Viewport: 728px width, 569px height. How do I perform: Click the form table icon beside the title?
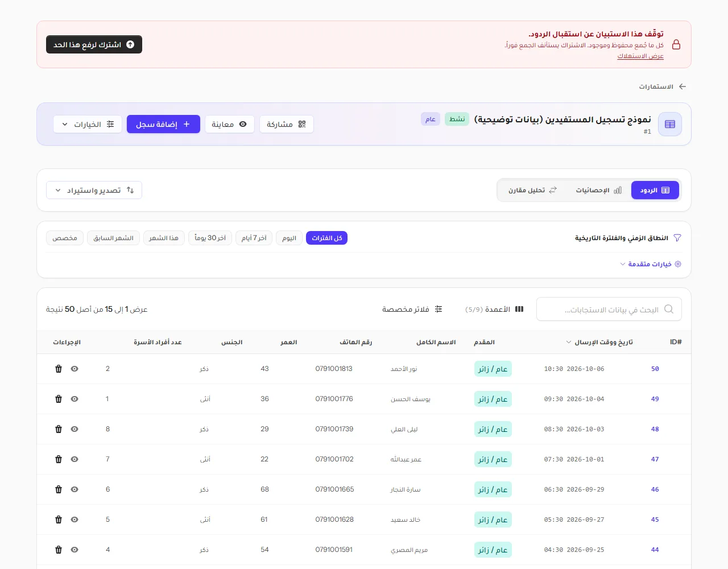coord(670,124)
